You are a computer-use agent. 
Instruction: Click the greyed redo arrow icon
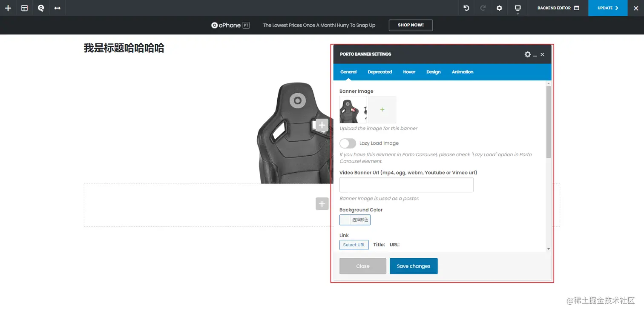click(x=483, y=8)
